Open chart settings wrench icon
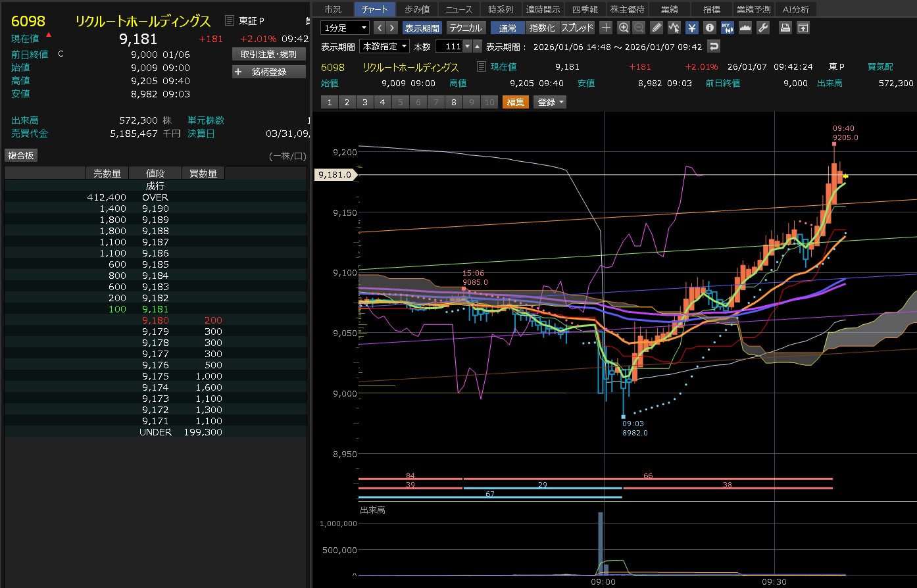The image size is (917, 588). [763, 28]
